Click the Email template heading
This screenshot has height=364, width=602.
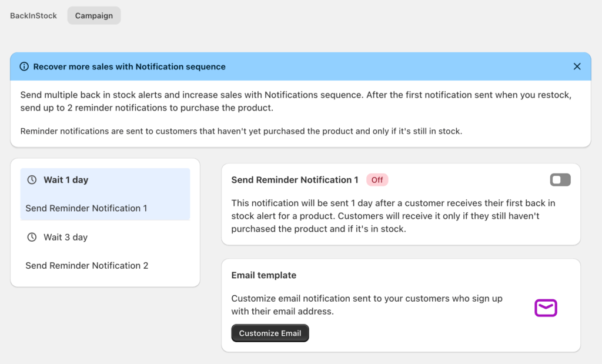[264, 275]
